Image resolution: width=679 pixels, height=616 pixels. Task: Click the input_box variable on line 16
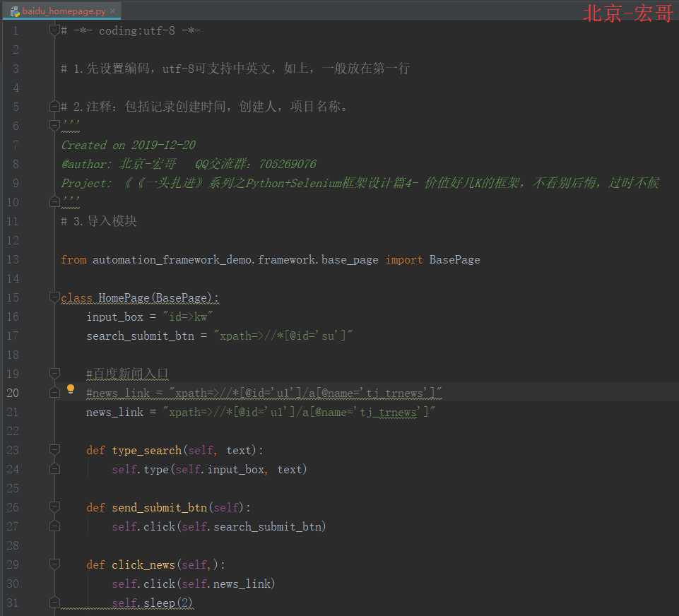pyautogui.click(x=114, y=317)
